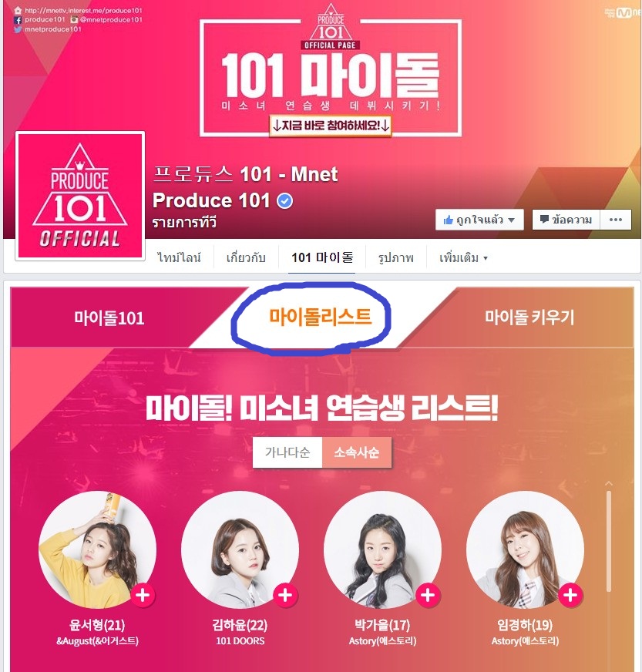The width and height of the screenshot is (642, 672).
Task: Click the plus icon on 김하윤's photo
Action: coord(285,595)
